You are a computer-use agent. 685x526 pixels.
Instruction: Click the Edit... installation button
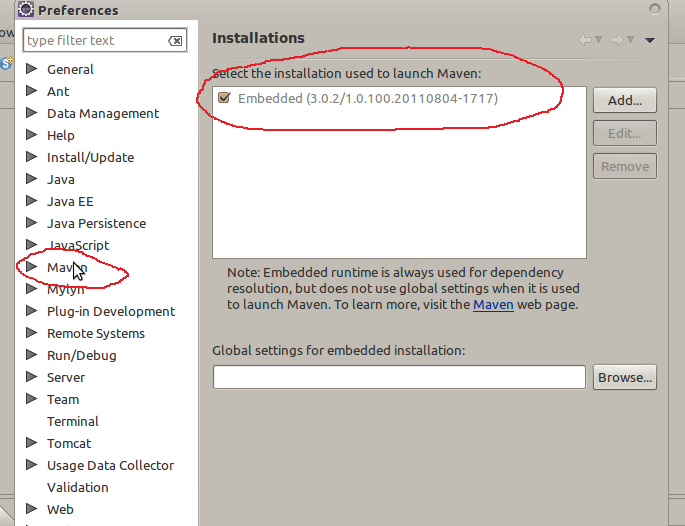(x=625, y=133)
